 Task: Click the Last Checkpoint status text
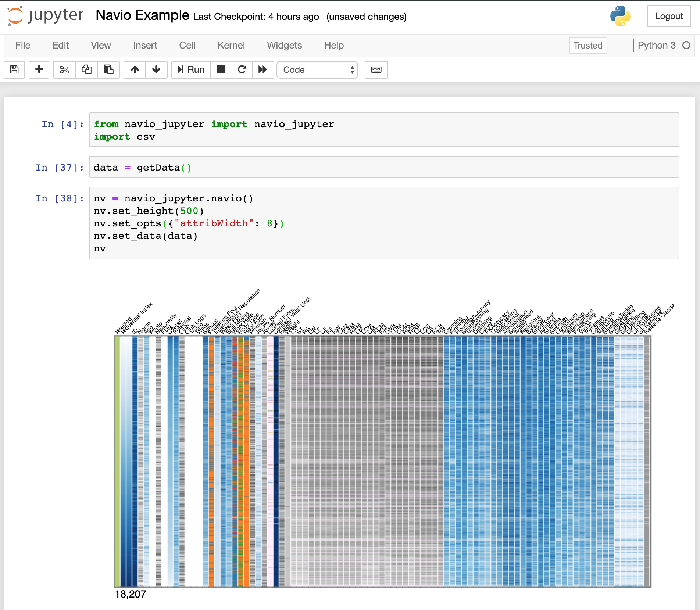(x=256, y=17)
